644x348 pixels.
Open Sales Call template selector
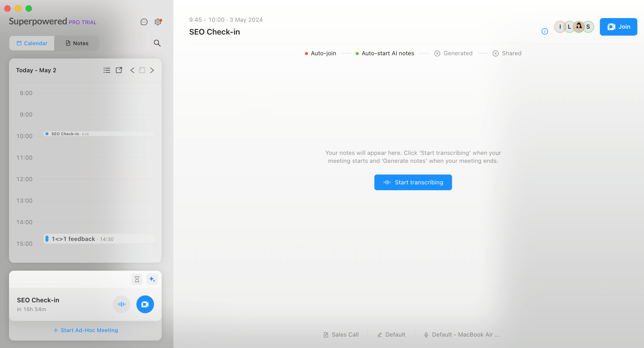coord(341,335)
